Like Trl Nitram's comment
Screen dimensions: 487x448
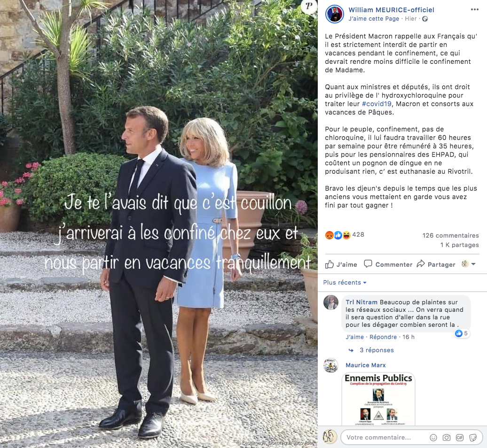click(354, 337)
